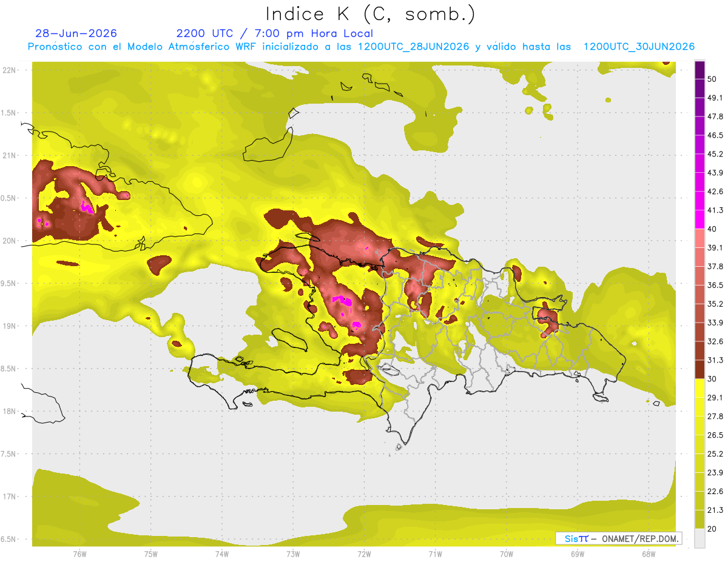Click the '70W' longitude label

tap(506, 554)
